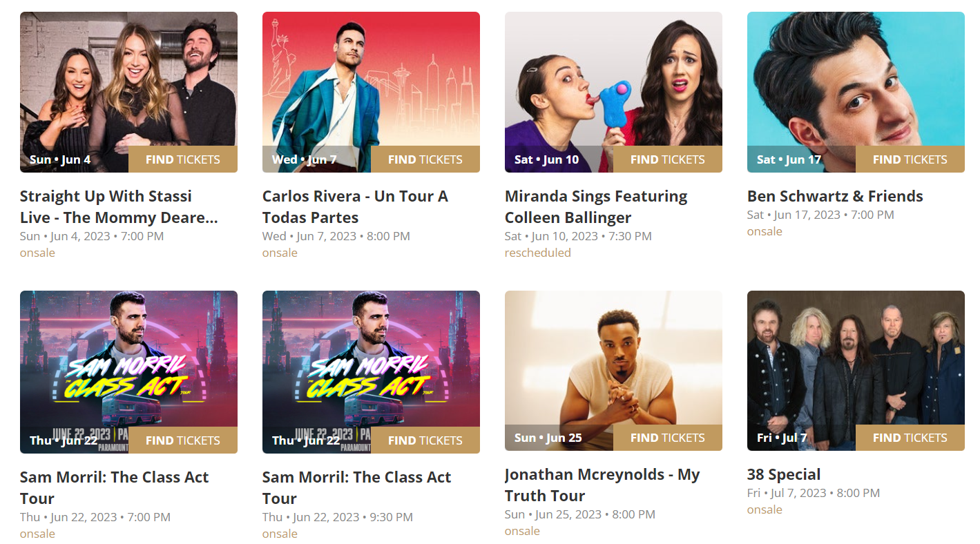Image resolution: width=980 pixels, height=544 pixels.
Task: Find tickets for Ben Schwartz & Friends
Action: tap(910, 159)
